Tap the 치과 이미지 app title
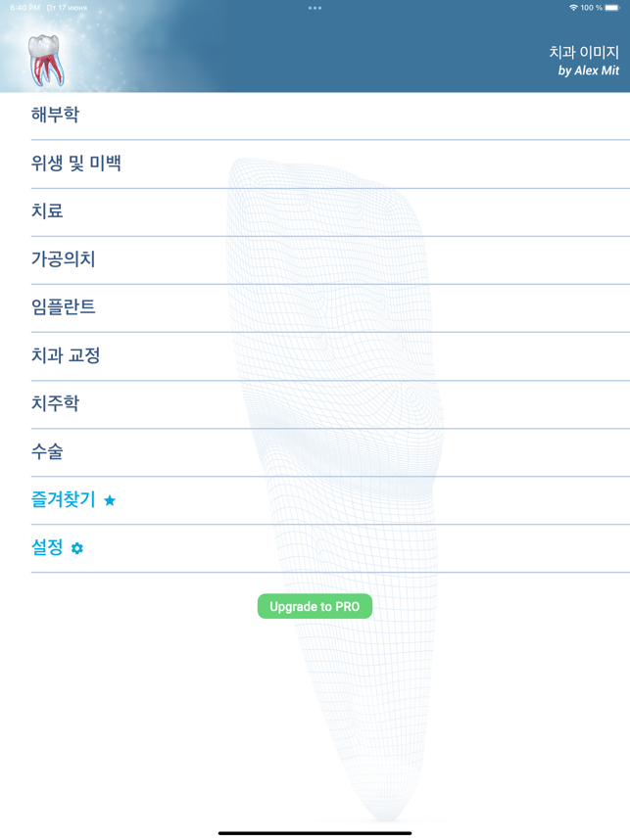This screenshot has height=840, width=630. [x=583, y=52]
